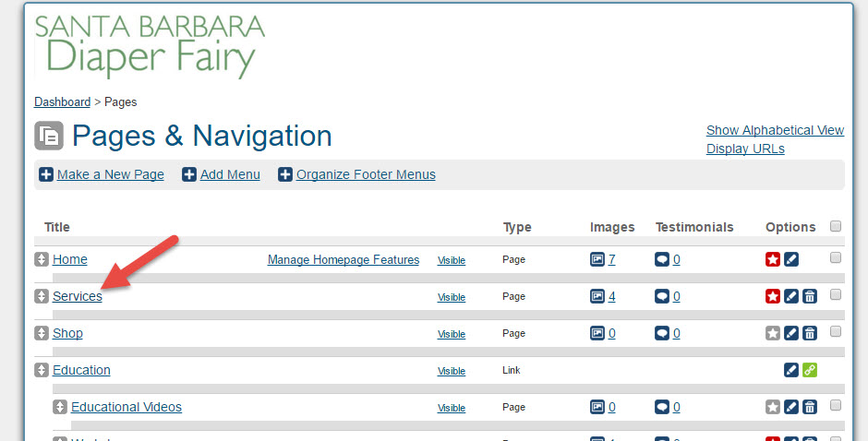Open Manage Homepage Features link
The image size is (868, 441).
click(344, 259)
